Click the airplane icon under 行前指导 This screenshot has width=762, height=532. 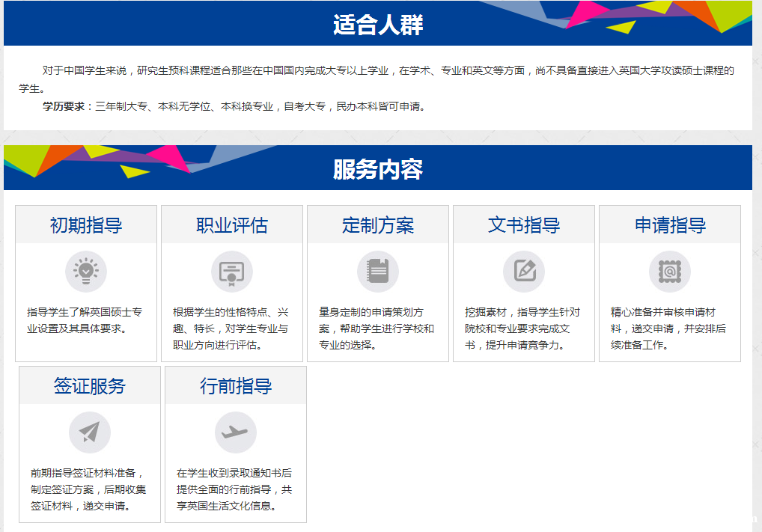pyautogui.click(x=236, y=432)
